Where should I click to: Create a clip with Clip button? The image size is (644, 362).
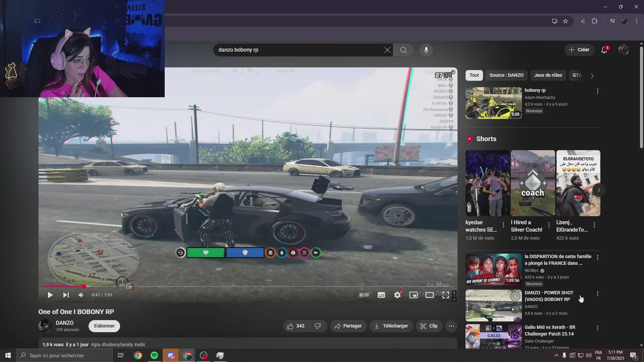[x=429, y=326]
